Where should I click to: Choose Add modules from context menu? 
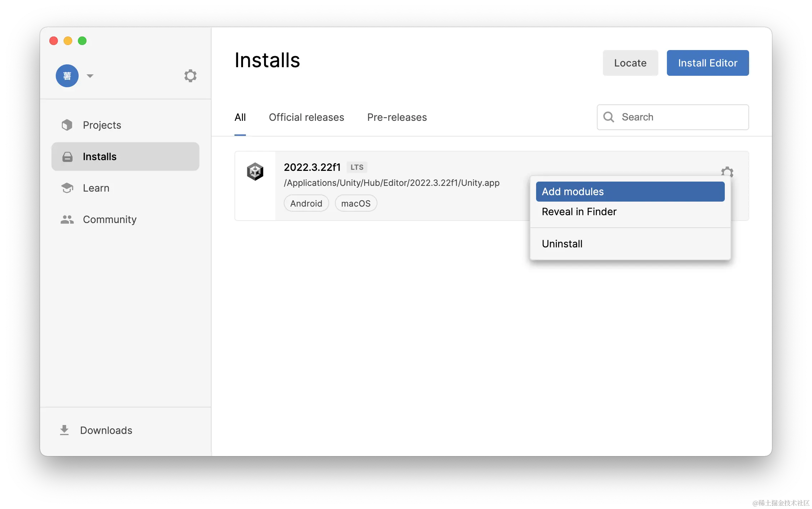[630, 192]
